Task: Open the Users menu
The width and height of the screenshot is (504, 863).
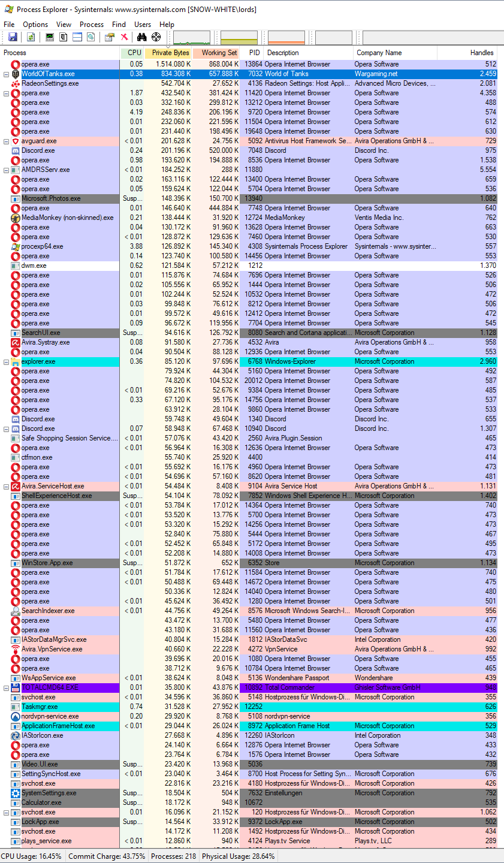Action: click(143, 25)
